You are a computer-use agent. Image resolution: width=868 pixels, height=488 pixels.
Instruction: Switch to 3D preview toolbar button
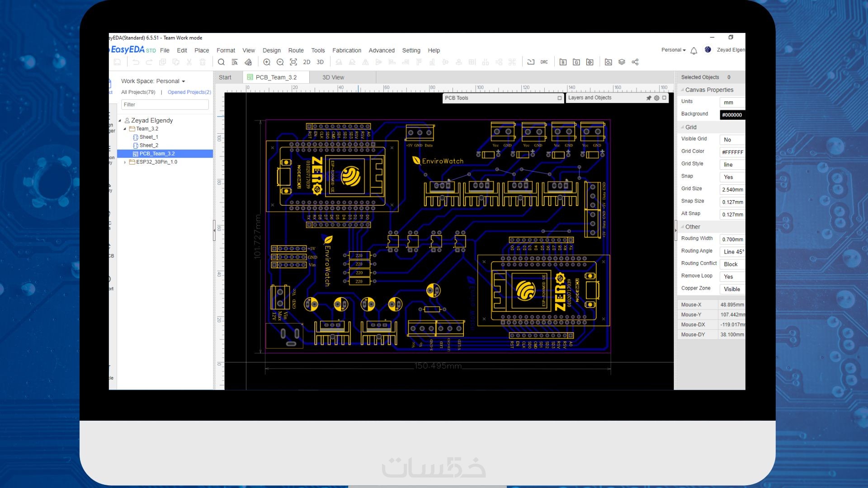pos(320,62)
